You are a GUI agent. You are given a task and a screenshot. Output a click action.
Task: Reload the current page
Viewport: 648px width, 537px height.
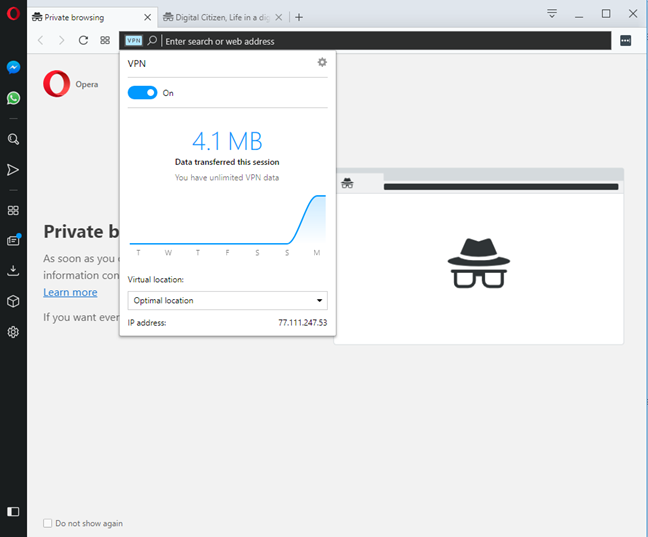tap(83, 41)
